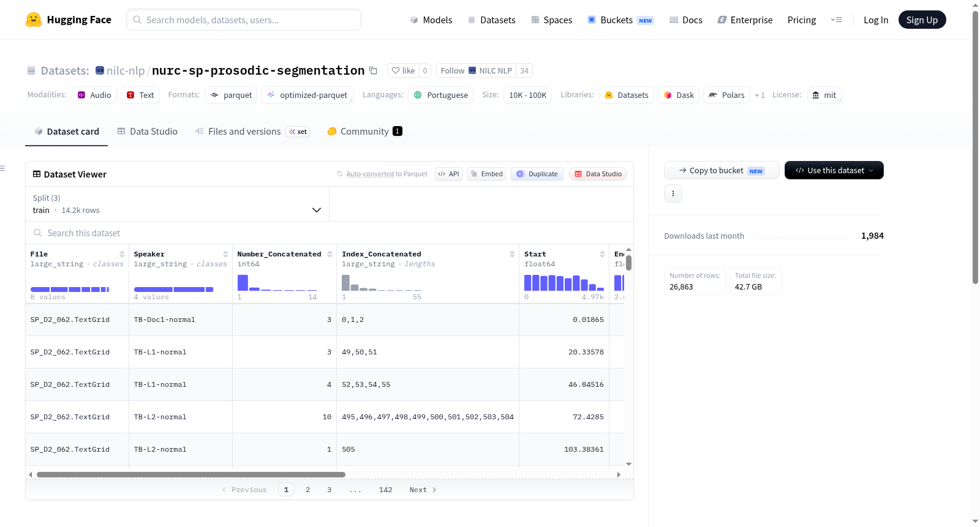980x527 pixels.
Task: Go to page 2 of results
Action: [307, 490]
